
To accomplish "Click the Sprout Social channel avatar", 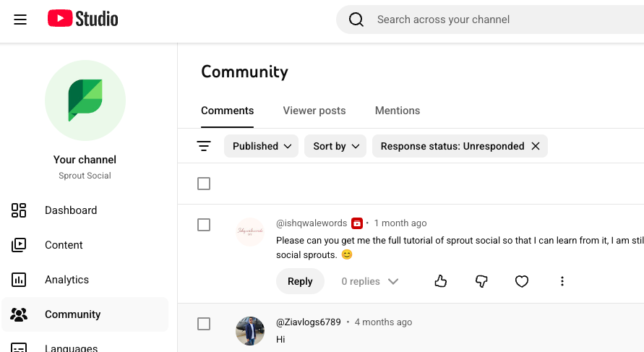I will tap(85, 100).
